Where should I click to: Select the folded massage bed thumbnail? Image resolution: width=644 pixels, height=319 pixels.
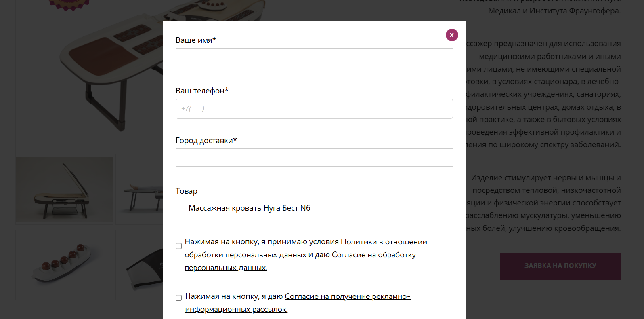coord(64,189)
